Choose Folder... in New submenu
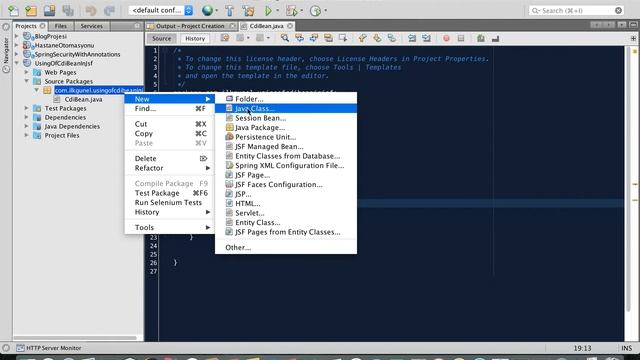The height and width of the screenshot is (360, 640). (x=286, y=99)
